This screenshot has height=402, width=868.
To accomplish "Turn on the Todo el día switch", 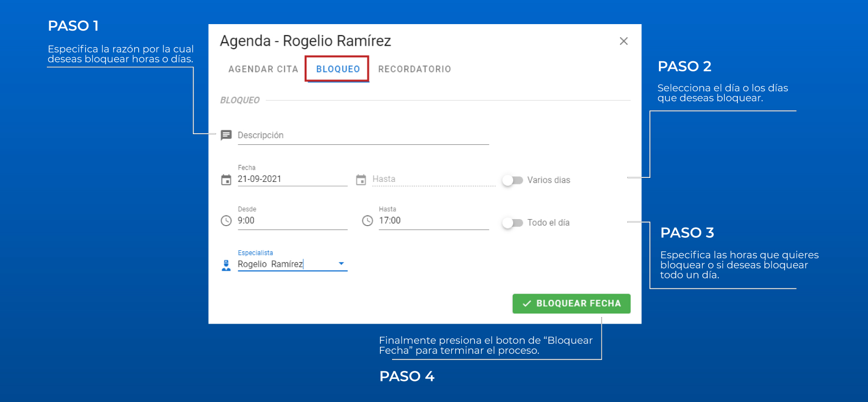I will (x=513, y=223).
